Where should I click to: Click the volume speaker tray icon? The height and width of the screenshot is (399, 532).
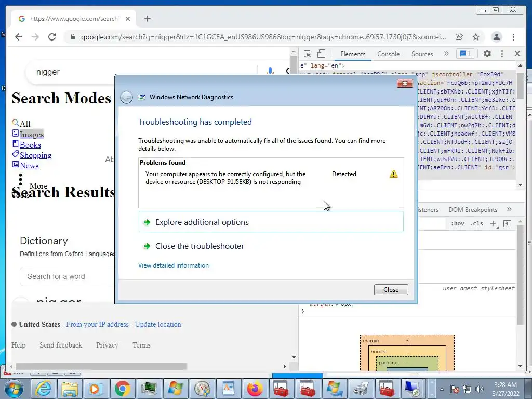479,389
